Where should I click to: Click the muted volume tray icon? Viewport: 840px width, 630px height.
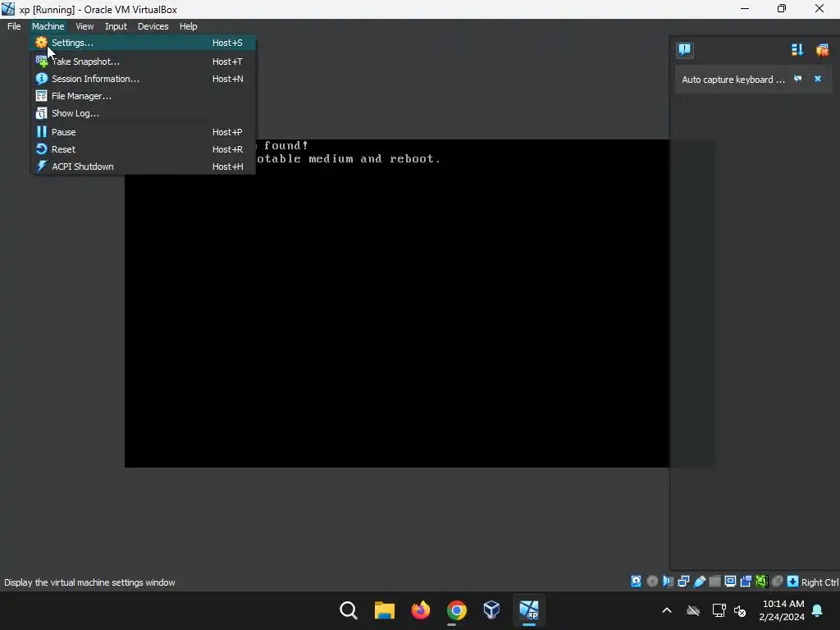[x=740, y=610]
